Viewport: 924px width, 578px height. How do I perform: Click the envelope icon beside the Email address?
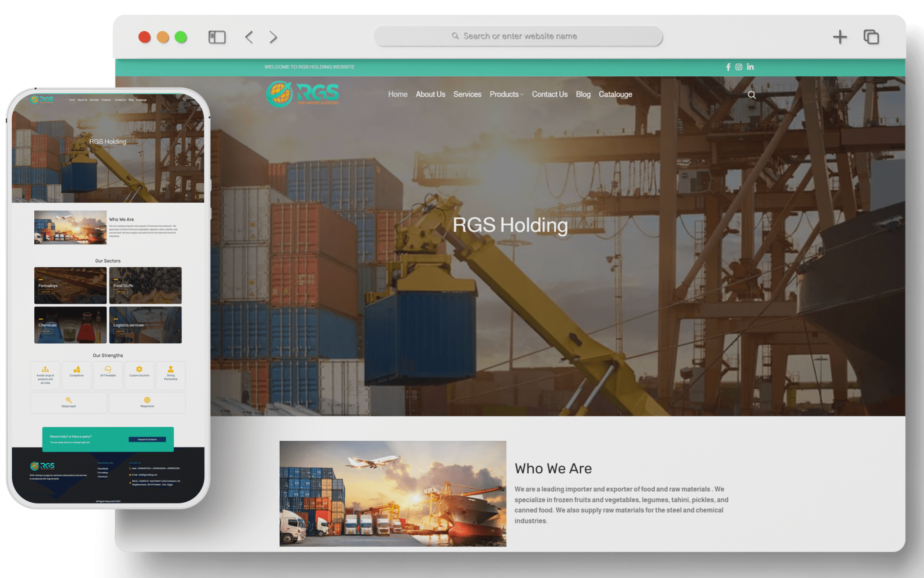pos(130,475)
